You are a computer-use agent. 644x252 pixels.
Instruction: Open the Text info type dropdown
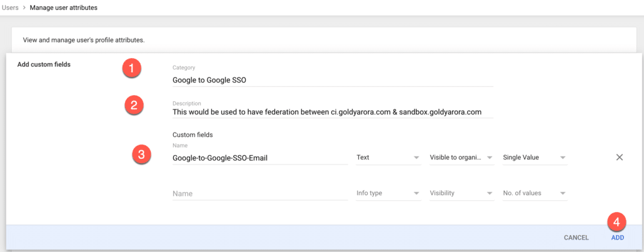pyautogui.click(x=388, y=158)
